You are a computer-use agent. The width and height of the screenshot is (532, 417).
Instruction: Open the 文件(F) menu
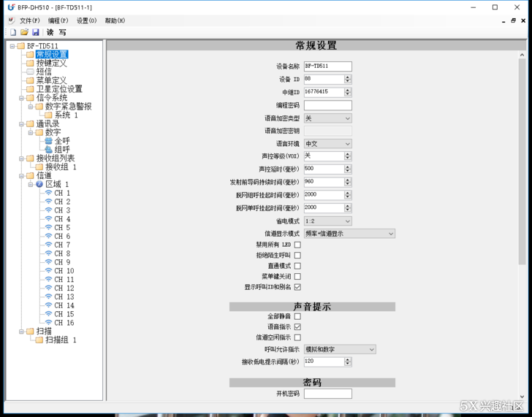pyautogui.click(x=29, y=20)
